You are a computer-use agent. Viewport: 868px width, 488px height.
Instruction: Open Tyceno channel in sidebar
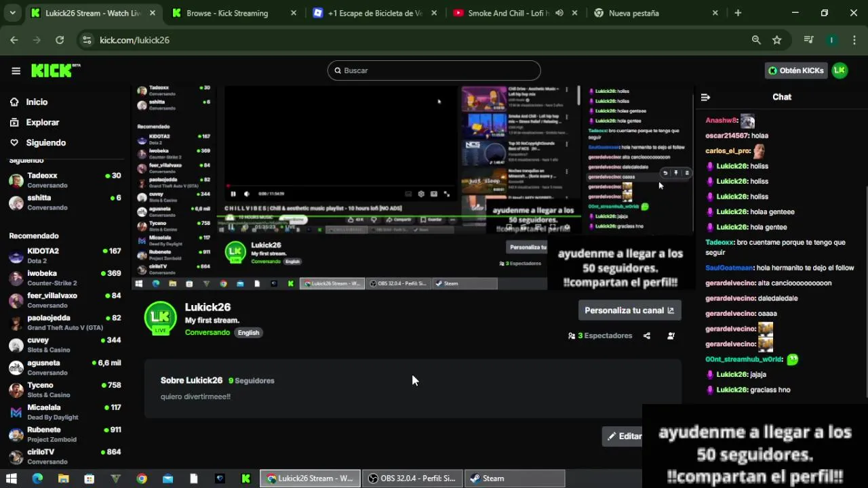click(64, 390)
